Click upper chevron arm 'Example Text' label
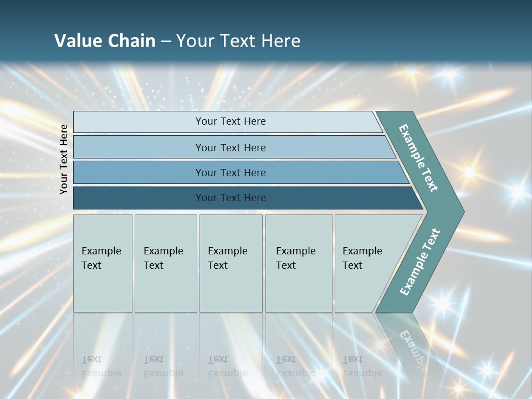This screenshot has height=399, width=532. tap(418, 158)
